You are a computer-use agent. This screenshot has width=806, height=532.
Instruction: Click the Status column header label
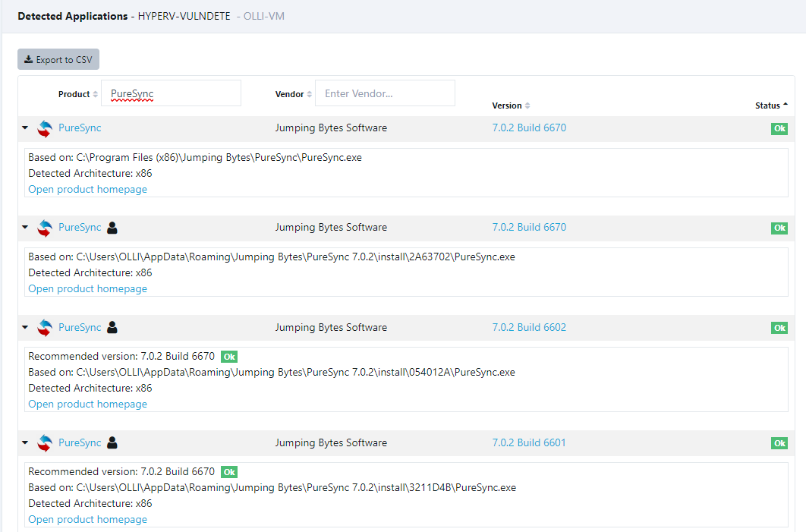point(767,105)
